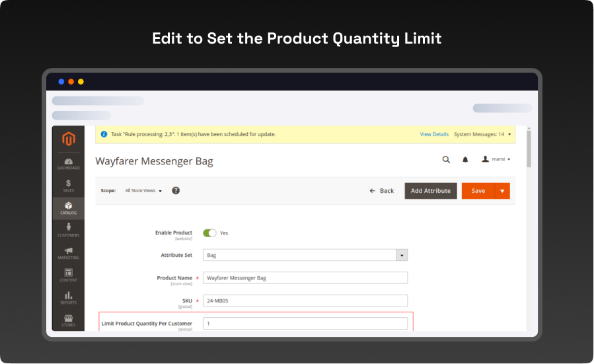Click the View Details link
The height and width of the screenshot is (364, 594).
coord(434,134)
